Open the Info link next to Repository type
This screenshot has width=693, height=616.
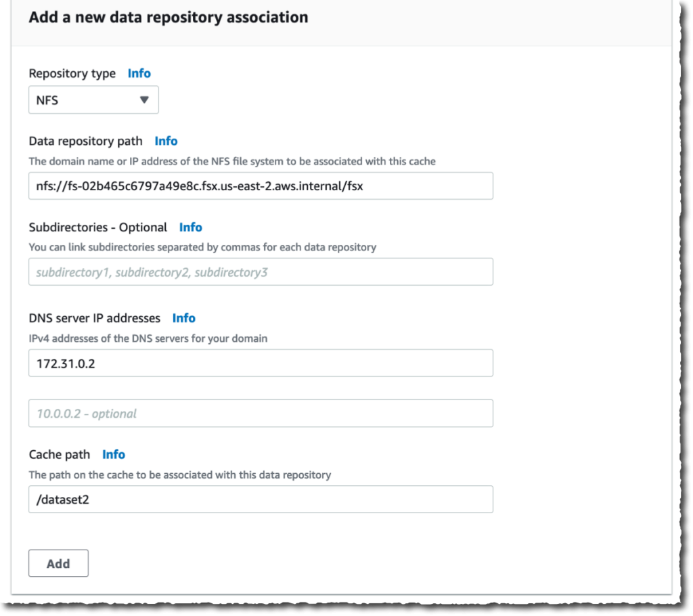pyautogui.click(x=139, y=73)
